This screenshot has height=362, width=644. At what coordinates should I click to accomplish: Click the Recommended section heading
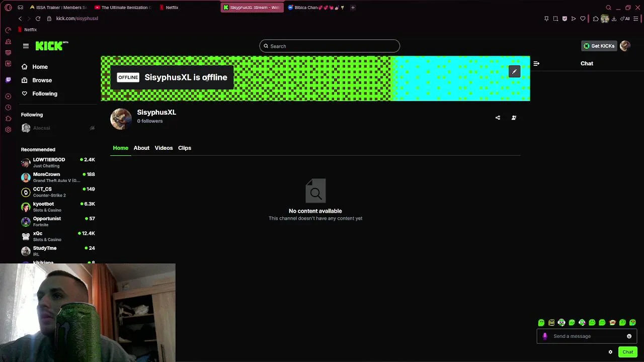38,149
